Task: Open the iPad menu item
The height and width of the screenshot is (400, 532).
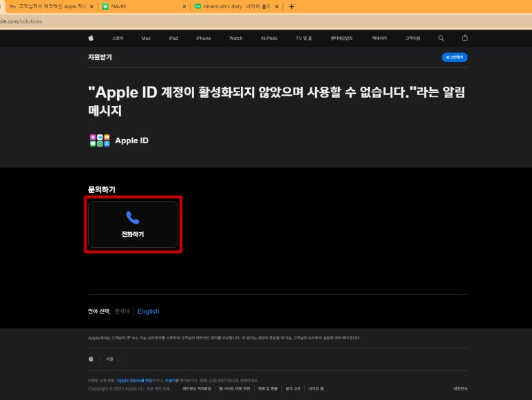Action: pyautogui.click(x=173, y=39)
